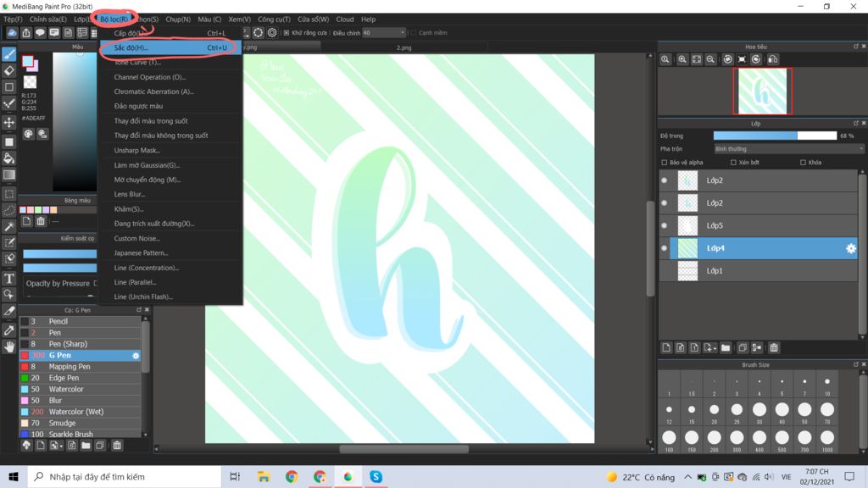Screen dimensions: 868x488
Task: Rotate canvas right in navigator
Action: click(756, 59)
